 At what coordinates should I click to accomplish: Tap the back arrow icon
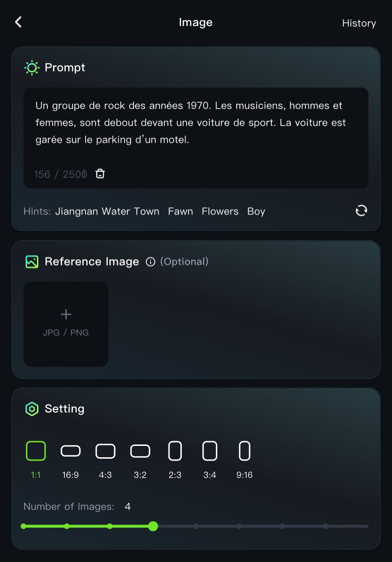coord(18,22)
